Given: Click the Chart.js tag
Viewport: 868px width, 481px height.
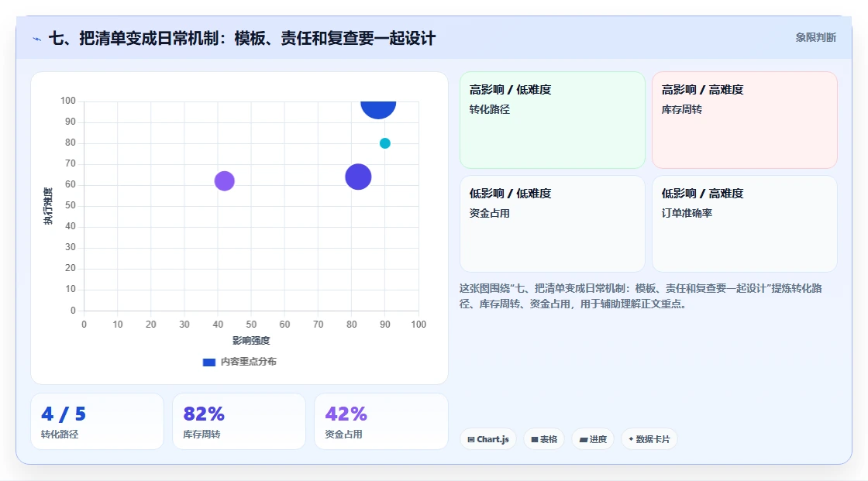Looking at the screenshot, I should pos(488,439).
